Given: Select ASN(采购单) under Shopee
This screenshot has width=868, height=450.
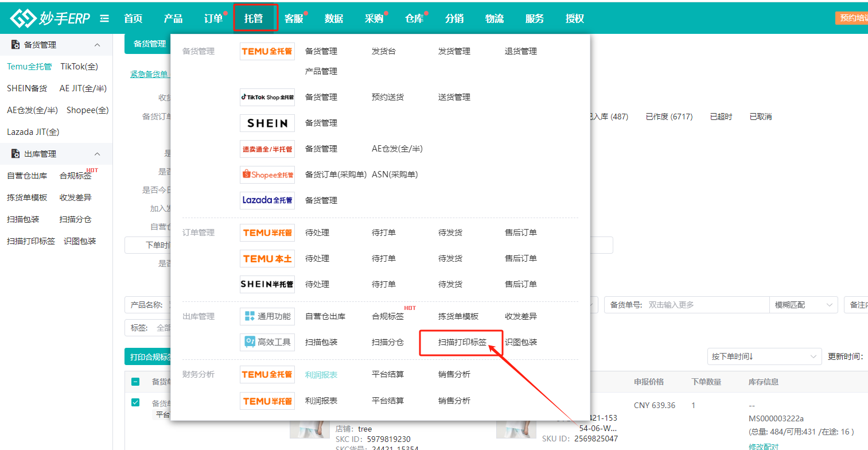Looking at the screenshot, I should (x=395, y=174).
